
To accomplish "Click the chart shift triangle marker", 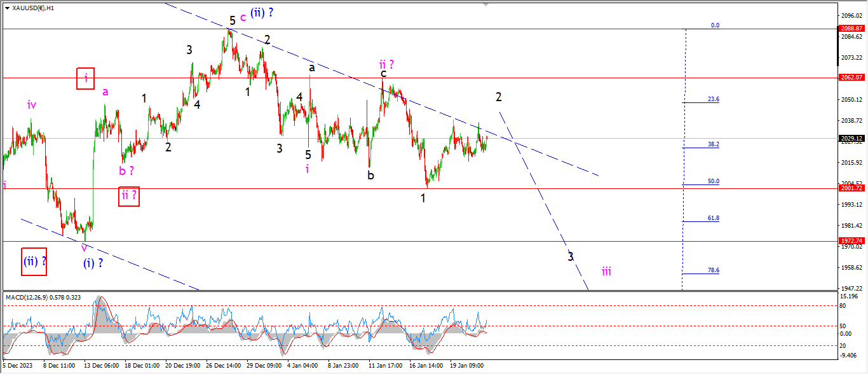I will (487, 3).
